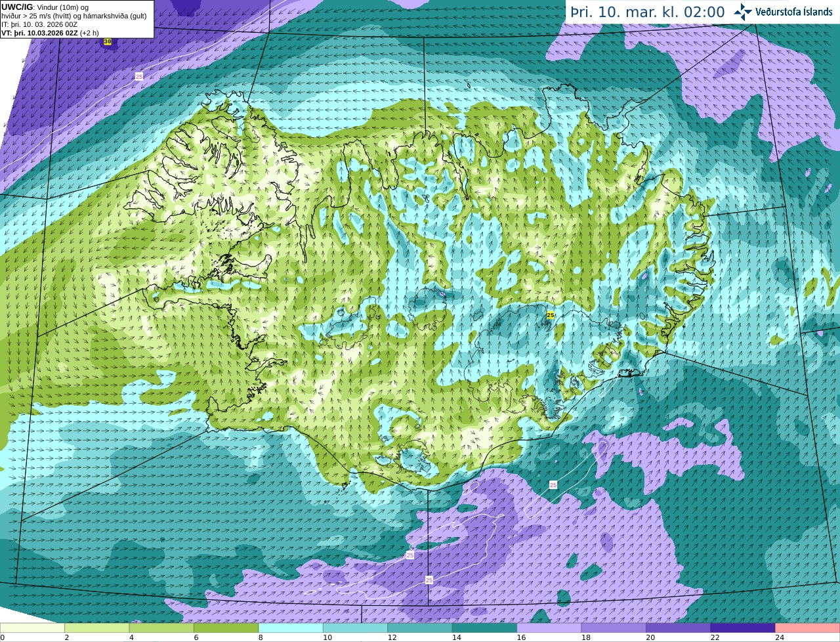Screen dimensions: 840x642
Task: Select the pink above-24 m/s legend swatch
Action: pos(808,628)
